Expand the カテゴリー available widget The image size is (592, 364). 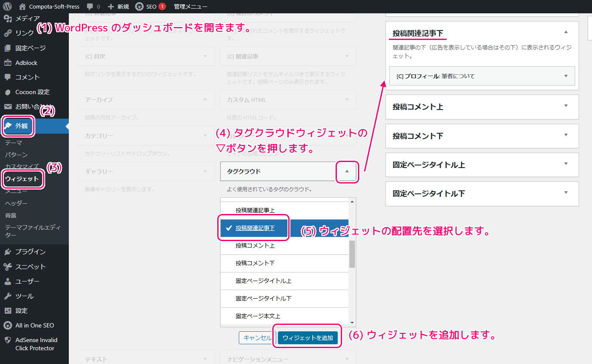coord(205,135)
